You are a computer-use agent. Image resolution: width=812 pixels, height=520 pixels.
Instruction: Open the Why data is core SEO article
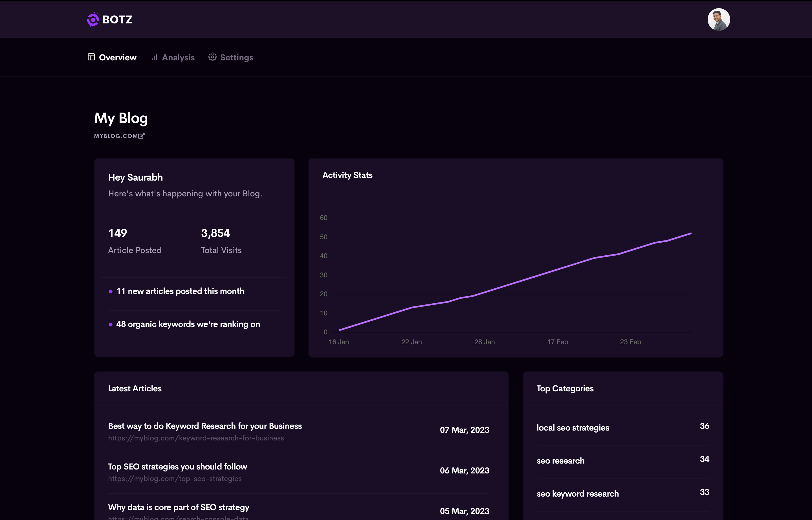coord(178,507)
